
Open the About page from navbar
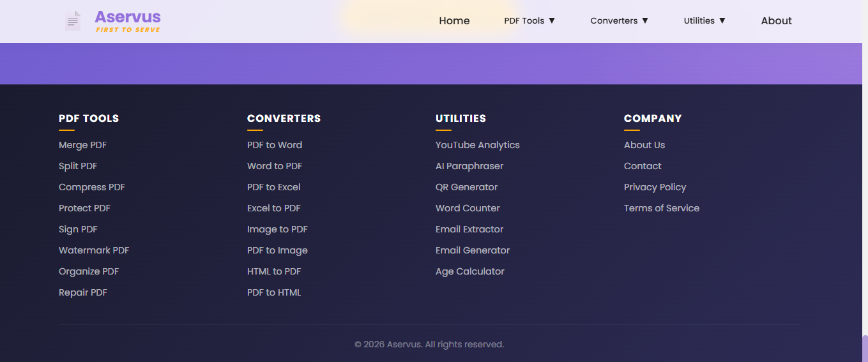coord(776,20)
